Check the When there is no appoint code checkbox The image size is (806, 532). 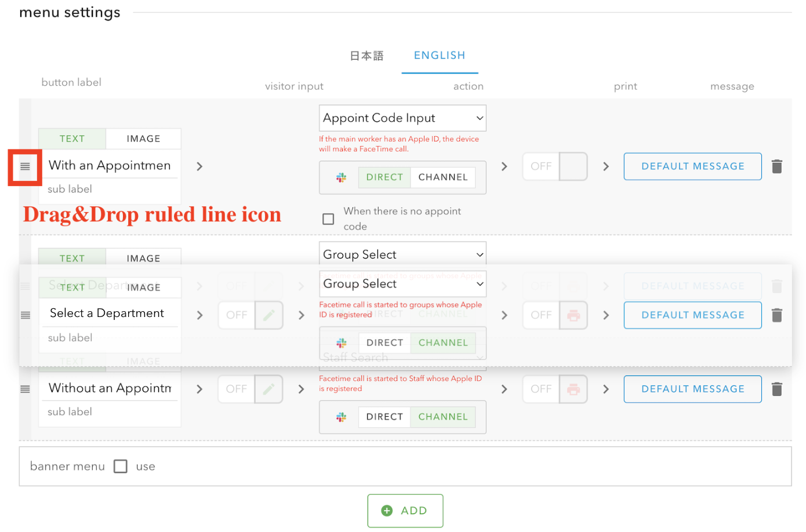click(328, 219)
